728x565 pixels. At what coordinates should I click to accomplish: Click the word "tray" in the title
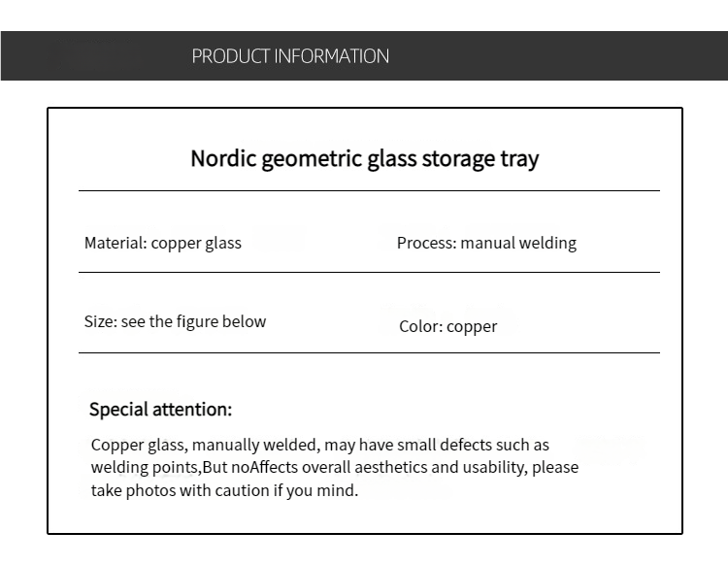click(519, 158)
